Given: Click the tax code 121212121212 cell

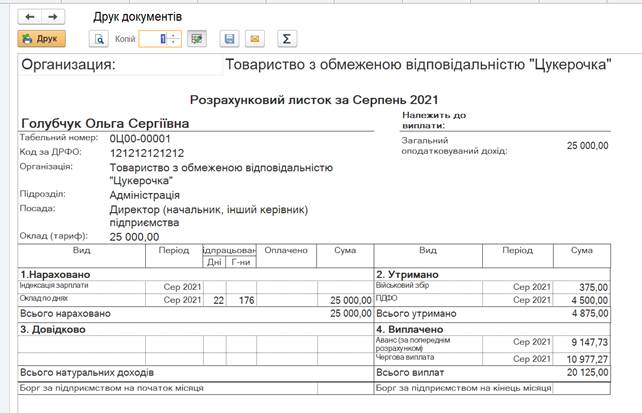Looking at the screenshot, I should [x=147, y=153].
